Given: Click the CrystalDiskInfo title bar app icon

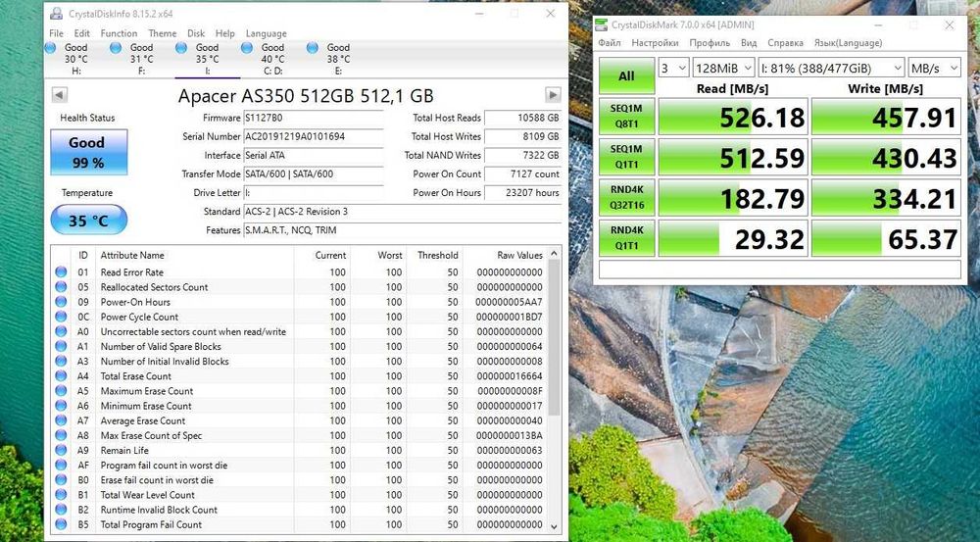Looking at the screenshot, I should [x=56, y=13].
